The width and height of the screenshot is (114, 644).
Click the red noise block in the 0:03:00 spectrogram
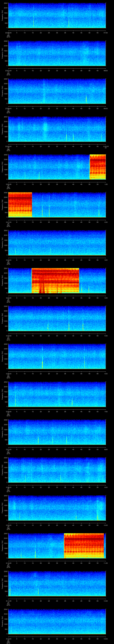(55, 280)
